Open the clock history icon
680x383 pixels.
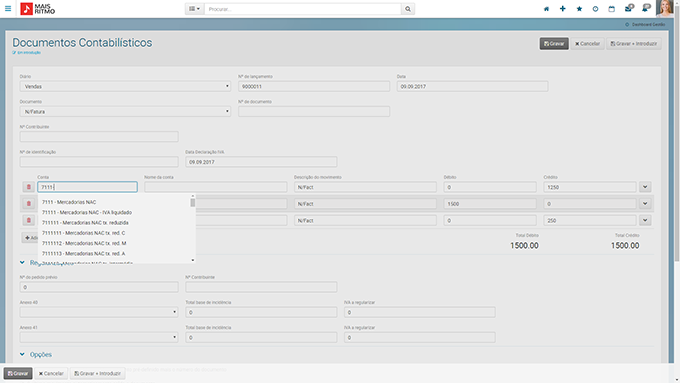point(595,9)
